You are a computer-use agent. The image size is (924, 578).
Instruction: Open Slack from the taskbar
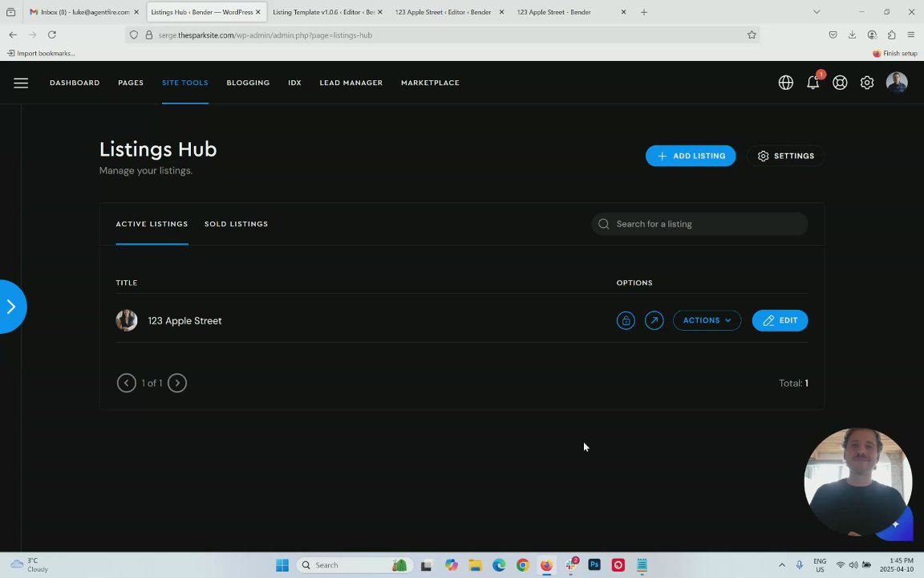pyautogui.click(x=570, y=565)
